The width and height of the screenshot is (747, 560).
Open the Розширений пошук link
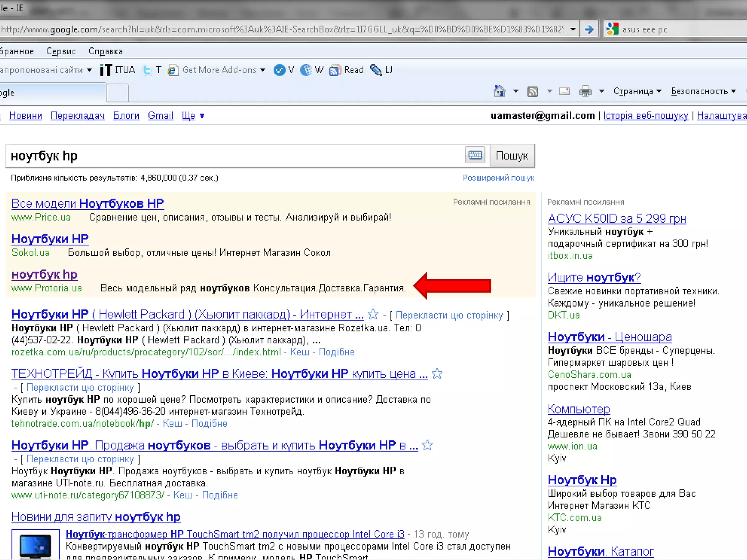click(x=498, y=178)
